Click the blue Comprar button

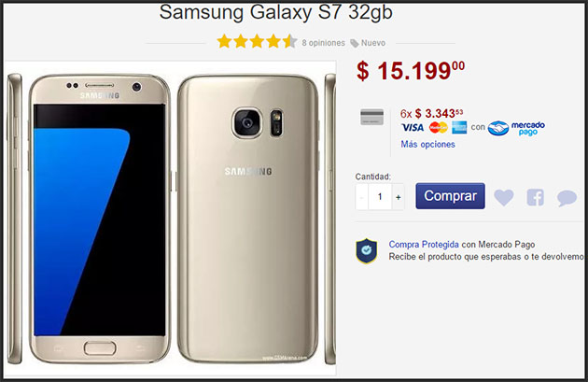(x=450, y=196)
